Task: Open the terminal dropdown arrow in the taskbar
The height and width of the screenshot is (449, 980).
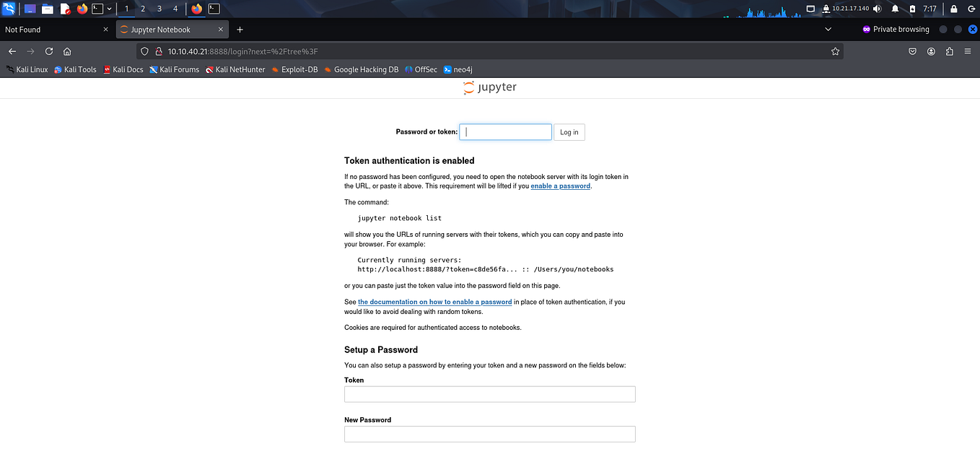Action: coord(108,9)
